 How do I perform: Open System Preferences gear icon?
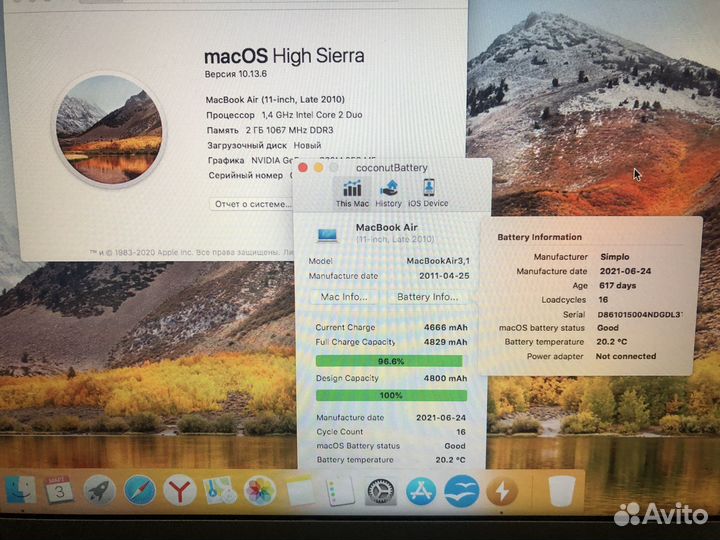tap(380, 491)
